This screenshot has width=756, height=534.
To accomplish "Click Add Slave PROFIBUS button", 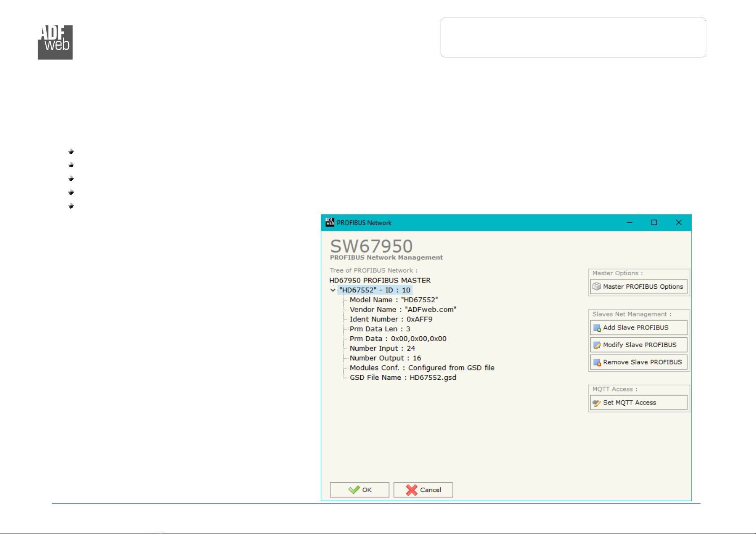I will click(638, 328).
